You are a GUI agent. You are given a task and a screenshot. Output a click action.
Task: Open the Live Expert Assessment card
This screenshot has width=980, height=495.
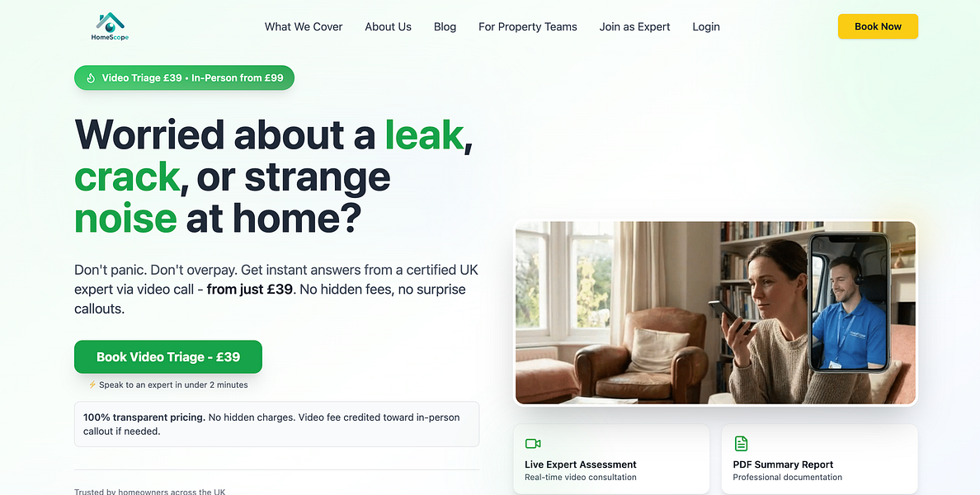pos(611,460)
